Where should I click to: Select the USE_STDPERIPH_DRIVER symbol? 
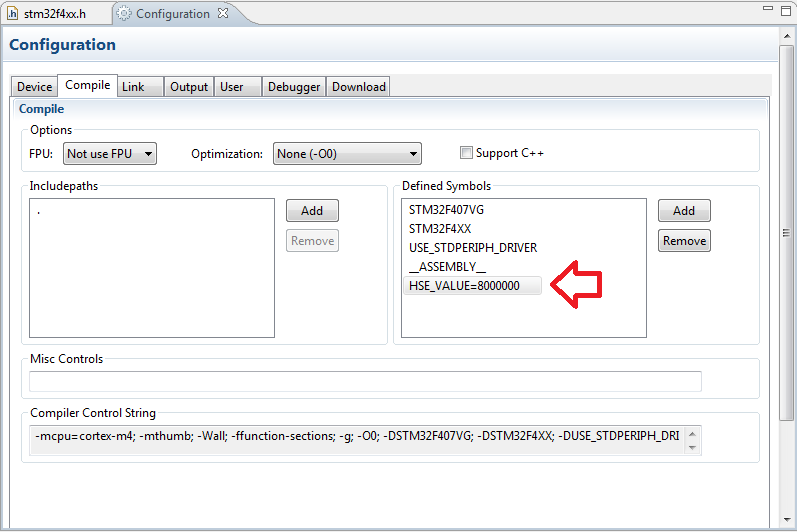point(473,247)
